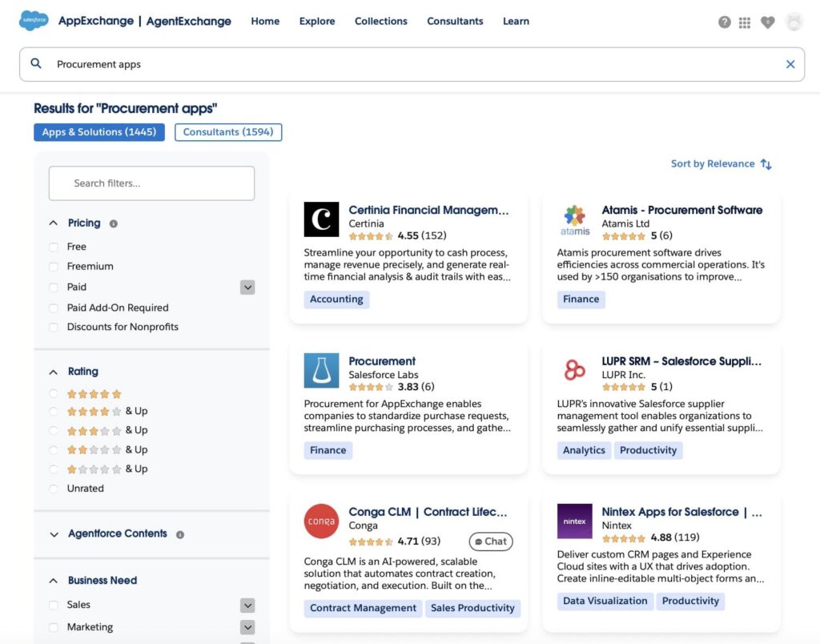Screen dimensions: 820x644
Task: Open the Atamis Procurement Software listing
Action: pos(682,210)
